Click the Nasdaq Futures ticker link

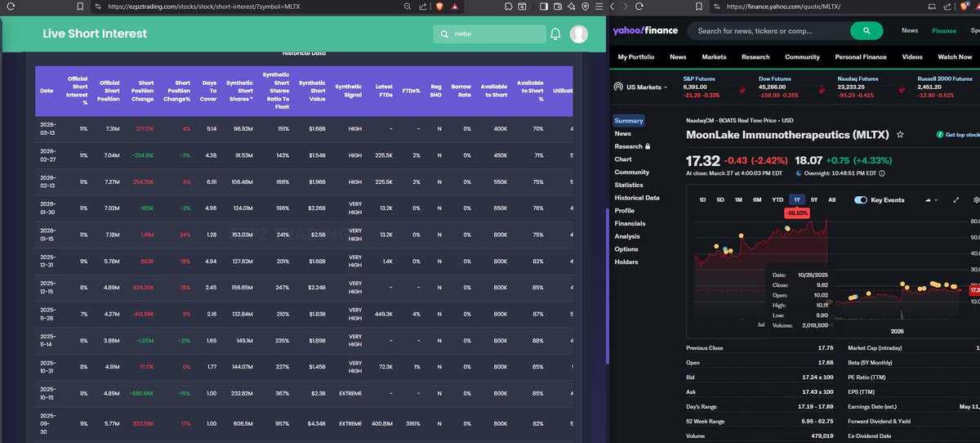[x=857, y=79]
